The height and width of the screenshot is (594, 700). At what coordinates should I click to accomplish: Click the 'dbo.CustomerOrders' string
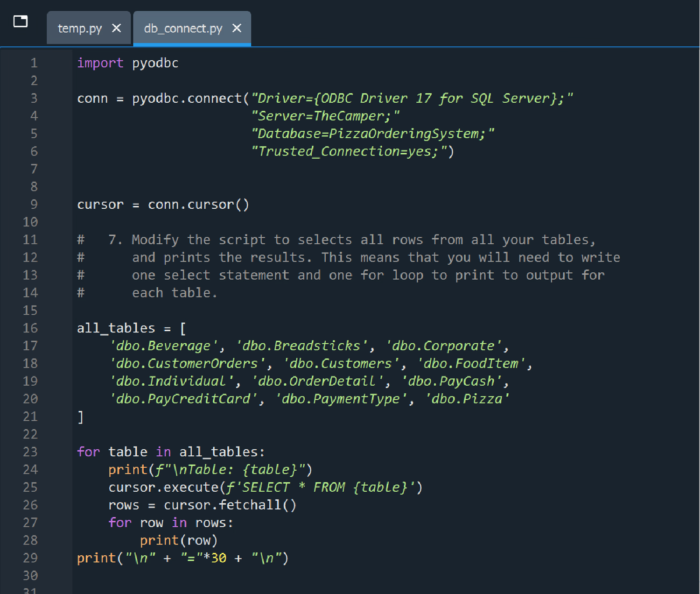187,364
